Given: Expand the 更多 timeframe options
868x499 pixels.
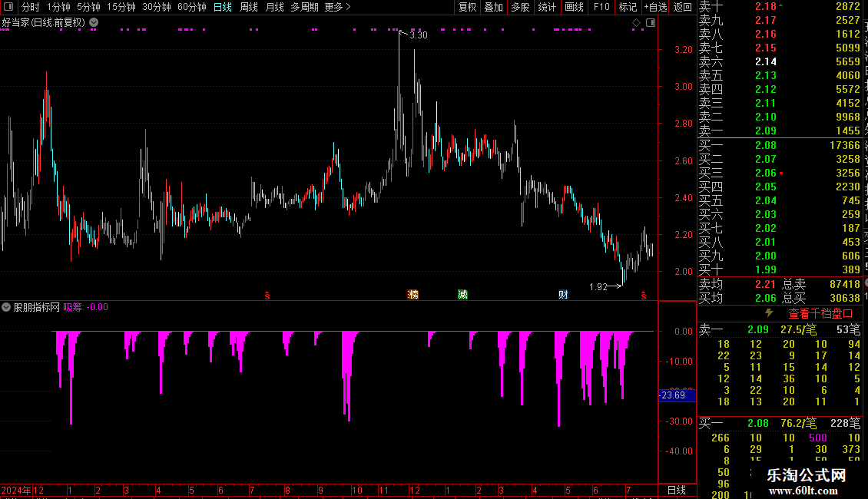Looking at the screenshot, I should pos(337,7).
